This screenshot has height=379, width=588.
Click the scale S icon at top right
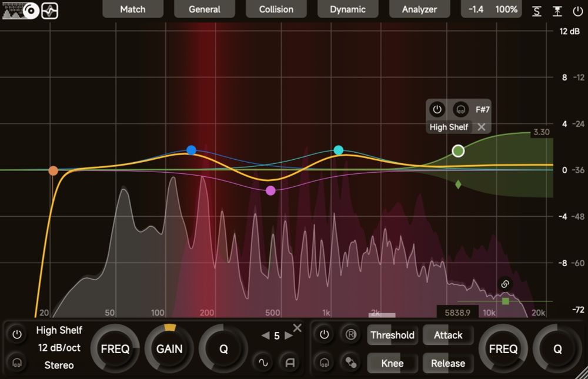pyautogui.click(x=537, y=11)
